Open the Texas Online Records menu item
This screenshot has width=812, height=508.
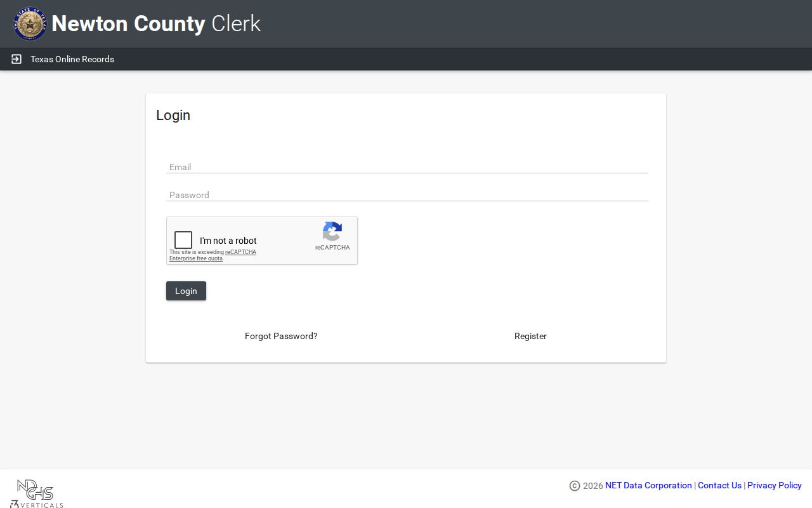coord(72,59)
